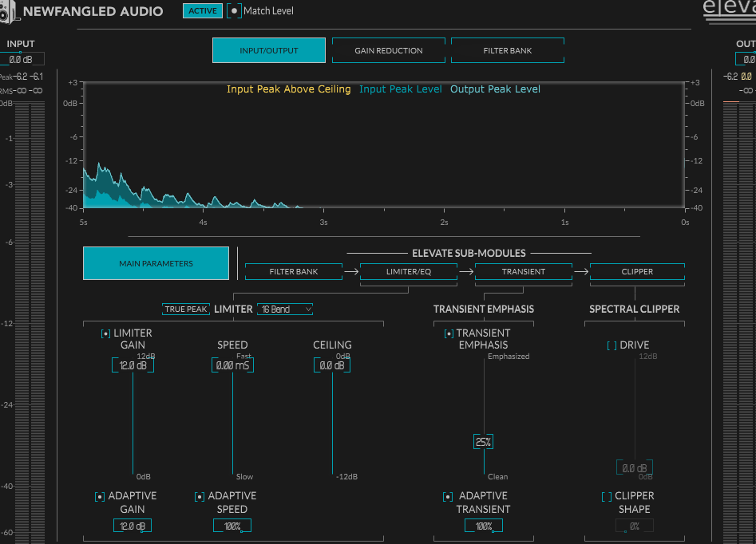
Task: Enable the CLIPPER SHAPE checkbox
Action: 607,497
